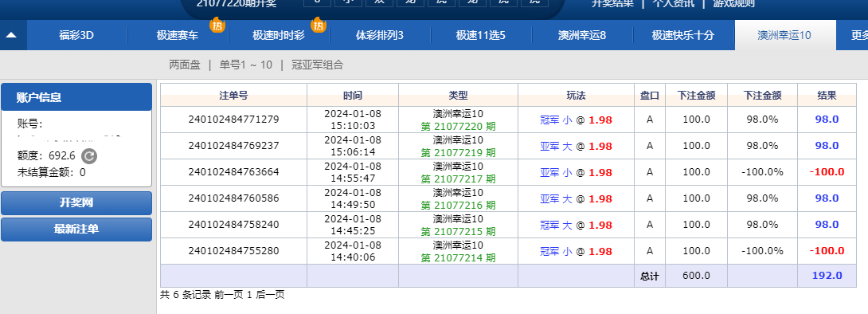Click the 盘口 column header
Screen dimensions: 868x314
(x=650, y=96)
